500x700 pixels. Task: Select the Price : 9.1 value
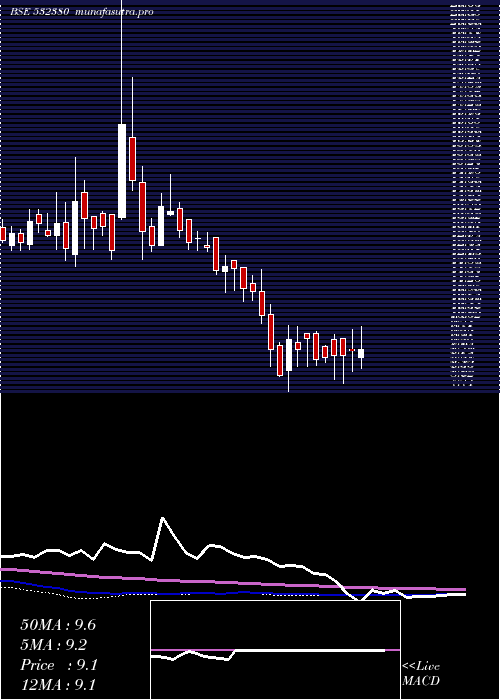tap(59, 665)
